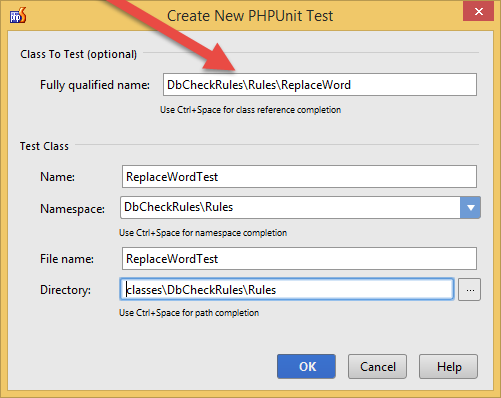This screenshot has height=398, width=501.
Task: Click the Directory path field
Action: click(287, 289)
